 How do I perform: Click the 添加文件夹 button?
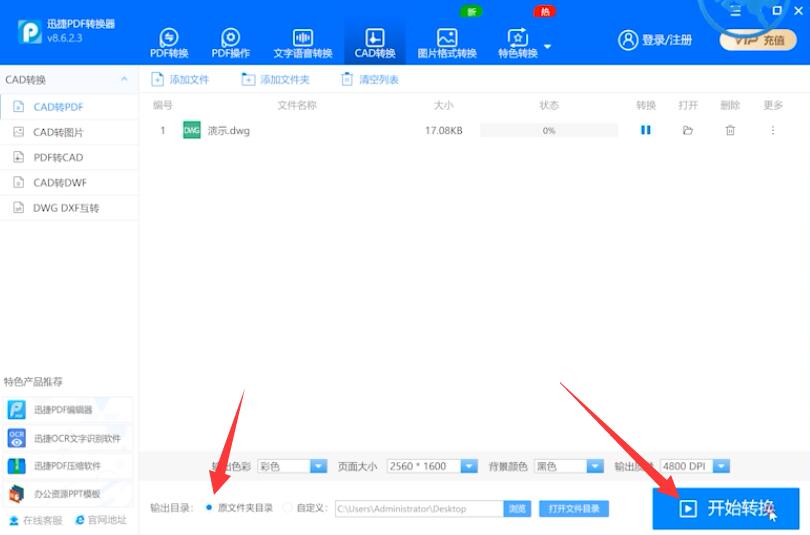[275, 80]
